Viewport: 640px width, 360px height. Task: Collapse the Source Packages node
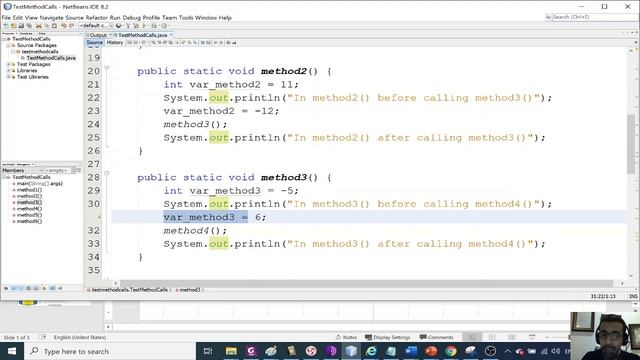click(8, 45)
